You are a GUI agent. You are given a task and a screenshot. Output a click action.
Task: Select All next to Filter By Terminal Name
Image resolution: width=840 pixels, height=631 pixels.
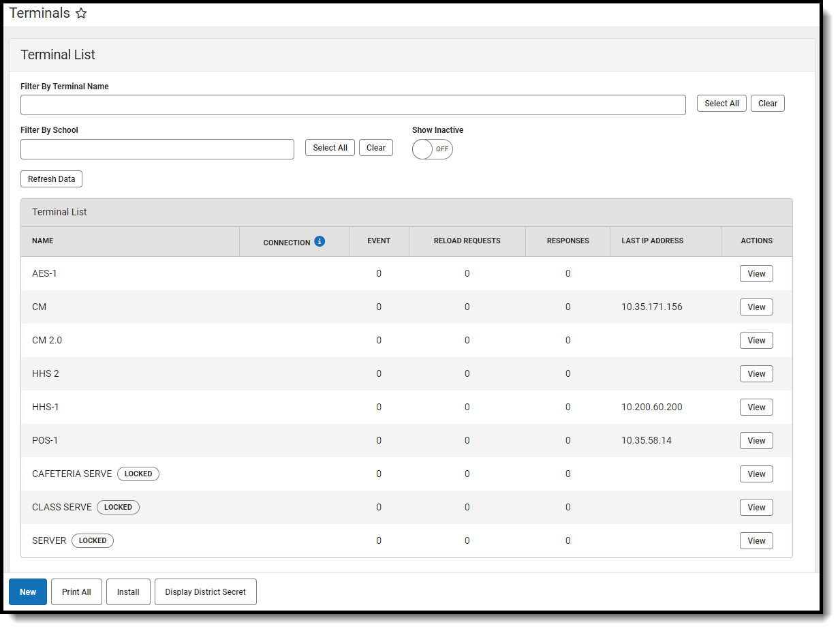click(x=721, y=104)
